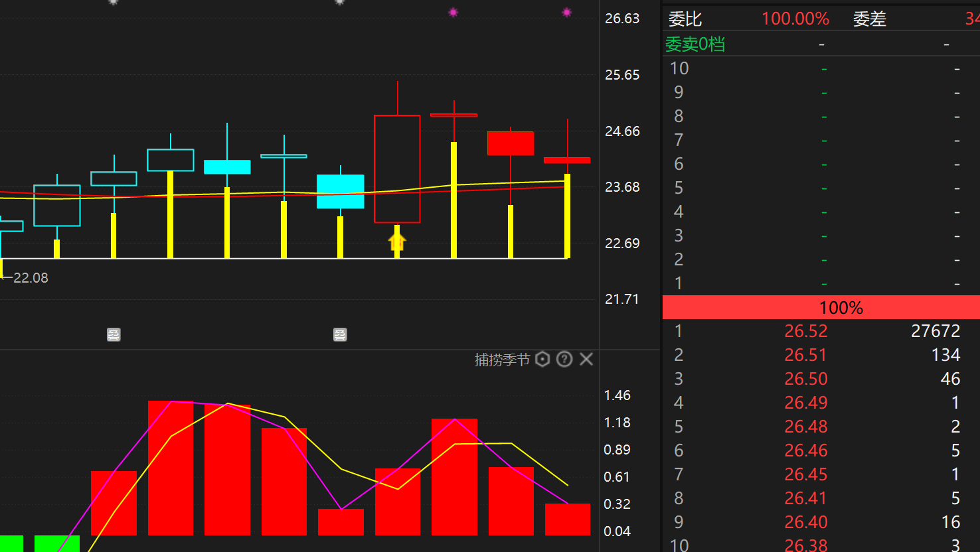The image size is (980, 552).
Task: Click the 0.61 indicator axis label
Action: (617, 477)
